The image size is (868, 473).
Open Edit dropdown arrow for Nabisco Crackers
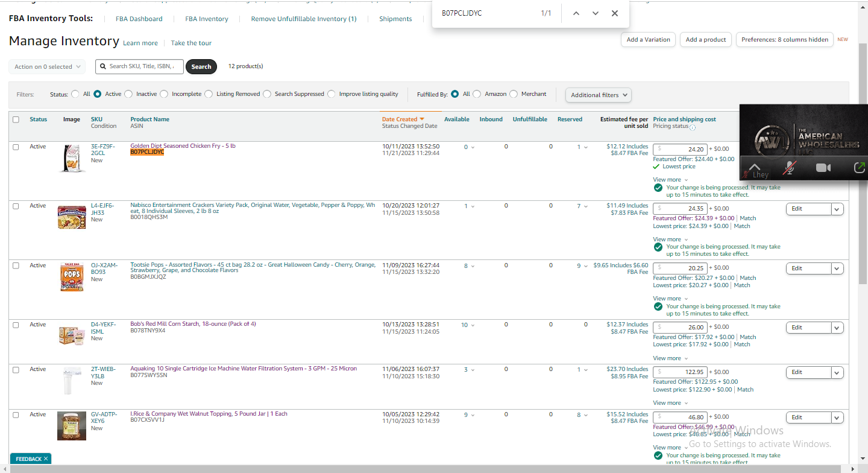tap(837, 209)
